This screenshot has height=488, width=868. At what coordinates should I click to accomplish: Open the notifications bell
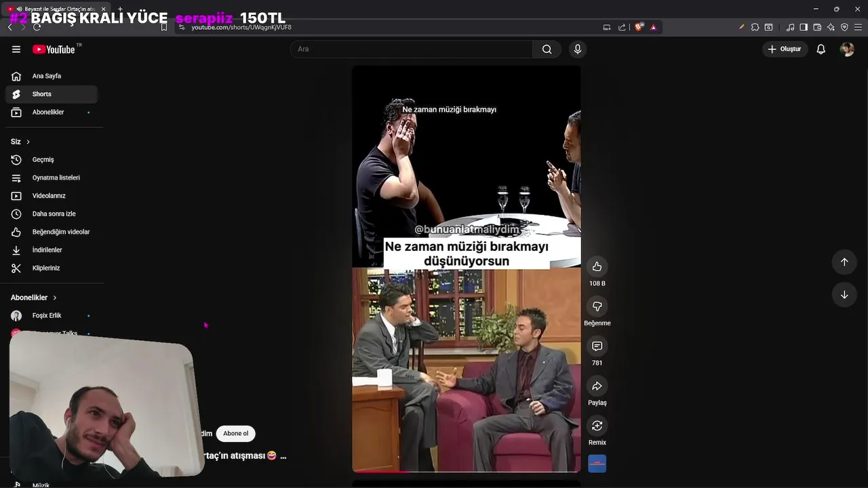point(821,49)
